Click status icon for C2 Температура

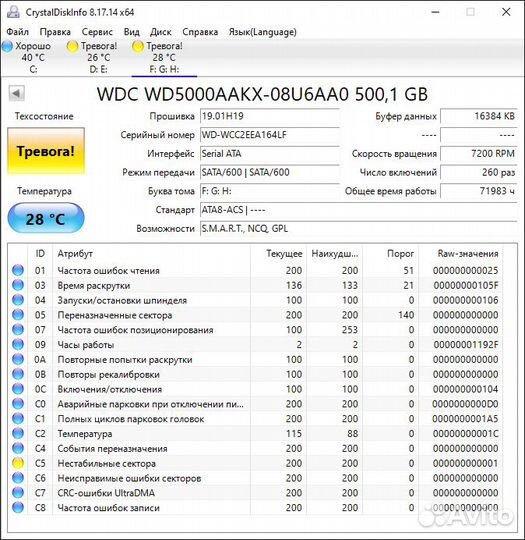[18, 433]
